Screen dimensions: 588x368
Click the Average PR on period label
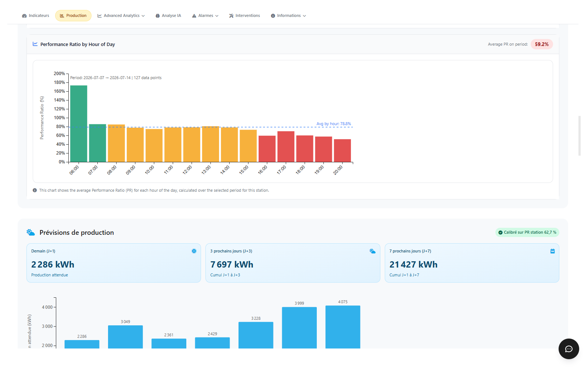tap(508, 44)
